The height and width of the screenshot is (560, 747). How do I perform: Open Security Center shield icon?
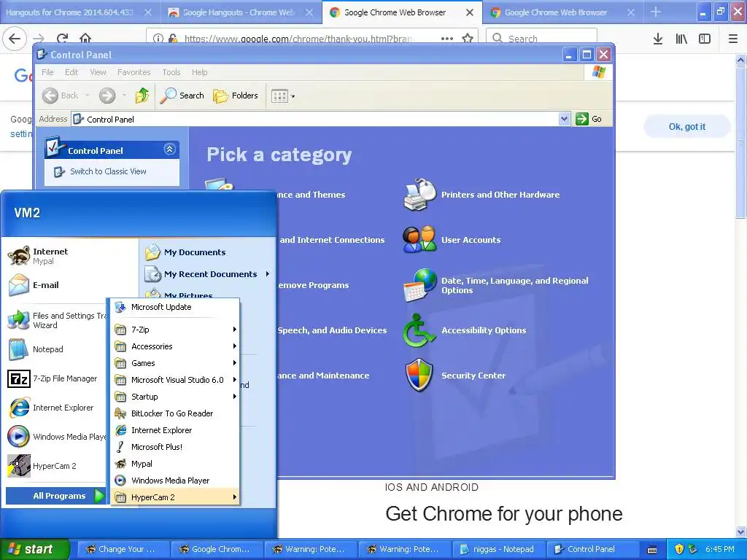click(x=419, y=376)
